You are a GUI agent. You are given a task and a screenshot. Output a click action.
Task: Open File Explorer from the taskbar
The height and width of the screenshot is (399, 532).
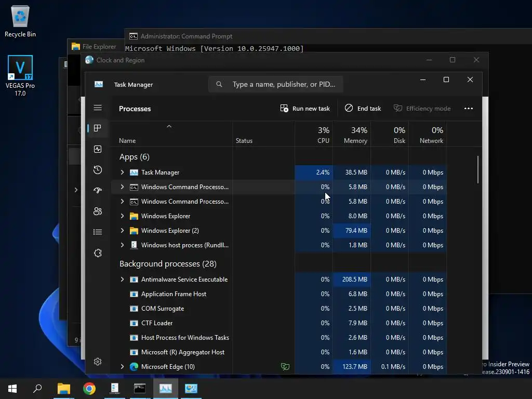coord(64,389)
